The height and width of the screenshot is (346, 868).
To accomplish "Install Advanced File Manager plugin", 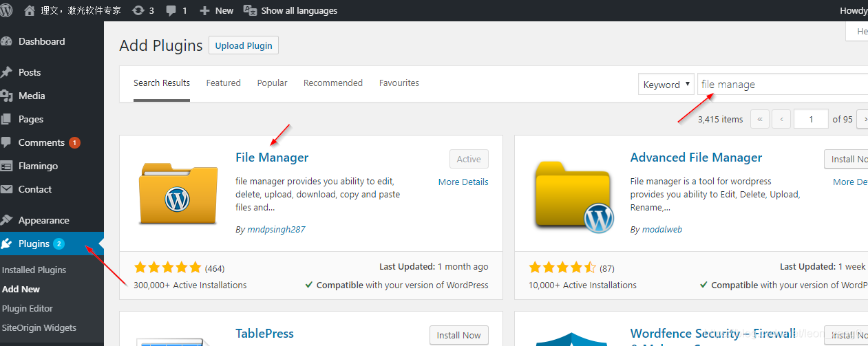I will [x=847, y=159].
